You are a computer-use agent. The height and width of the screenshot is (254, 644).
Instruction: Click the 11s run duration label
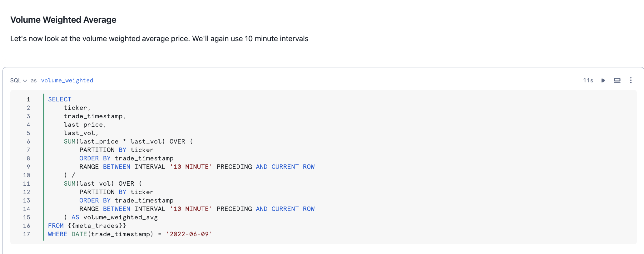coord(588,81)
